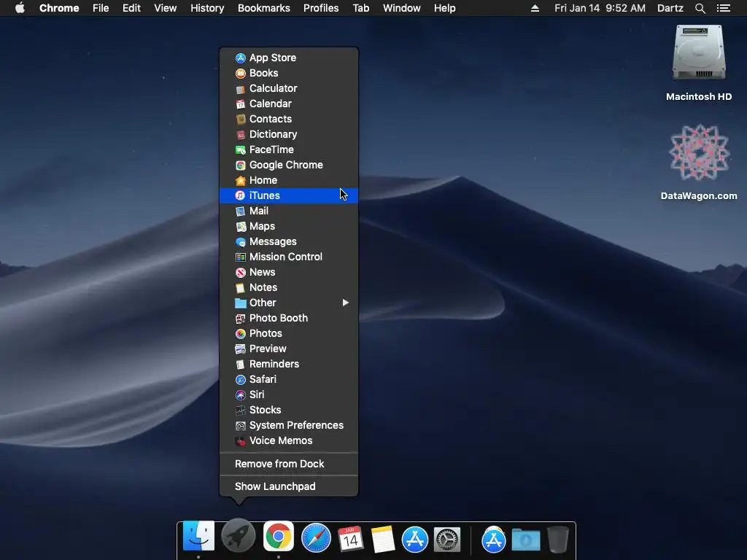Image resolution: width=747 pixels, height=560 pixels.
Task: Choose Books from the app list
Action: pos(289,73)
